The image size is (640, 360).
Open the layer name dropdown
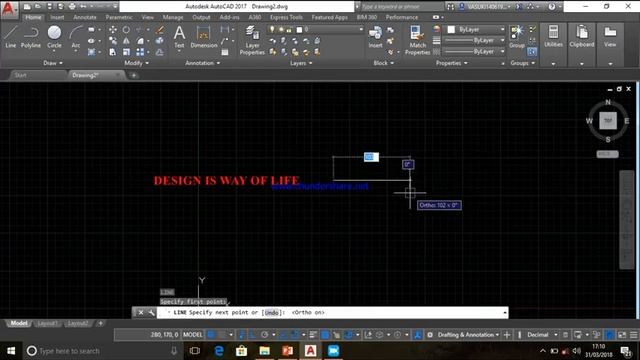coord(361,29)
